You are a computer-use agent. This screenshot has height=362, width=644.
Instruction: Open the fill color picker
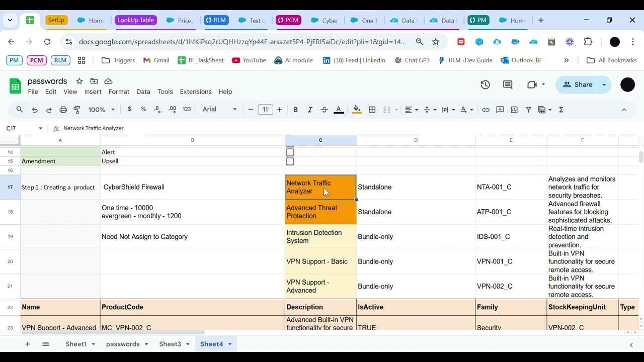point(357,110)
